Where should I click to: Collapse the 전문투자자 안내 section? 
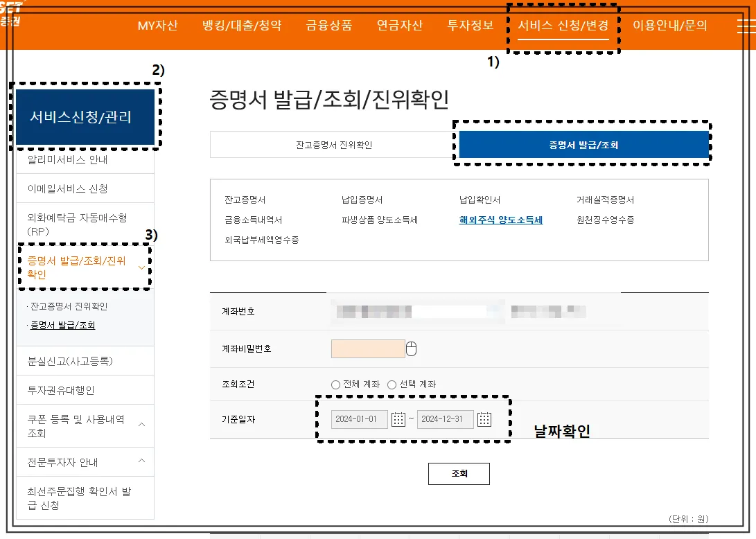tap(141, 461)
